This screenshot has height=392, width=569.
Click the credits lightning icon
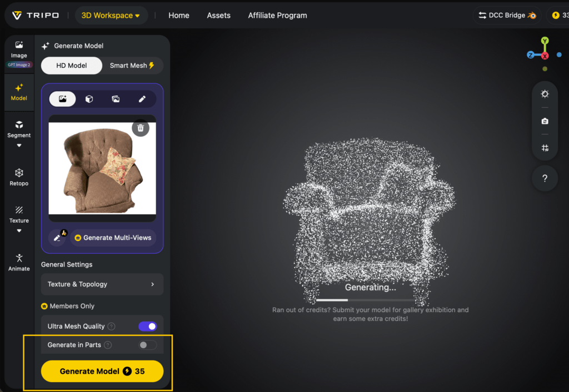556,15
